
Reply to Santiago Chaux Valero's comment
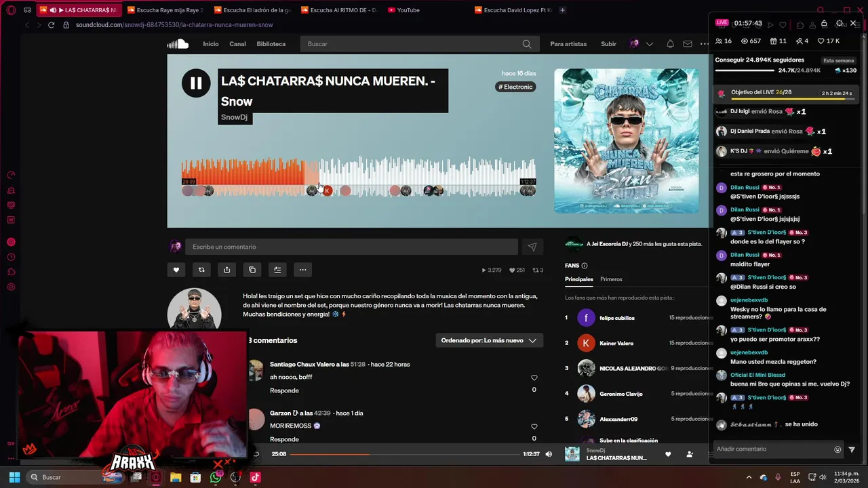click(284, 390)
